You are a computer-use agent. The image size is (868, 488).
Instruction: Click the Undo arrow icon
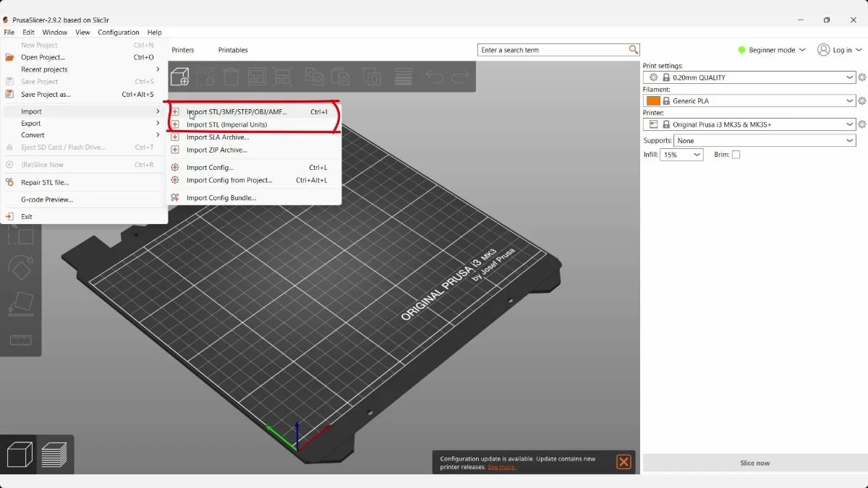435,77
